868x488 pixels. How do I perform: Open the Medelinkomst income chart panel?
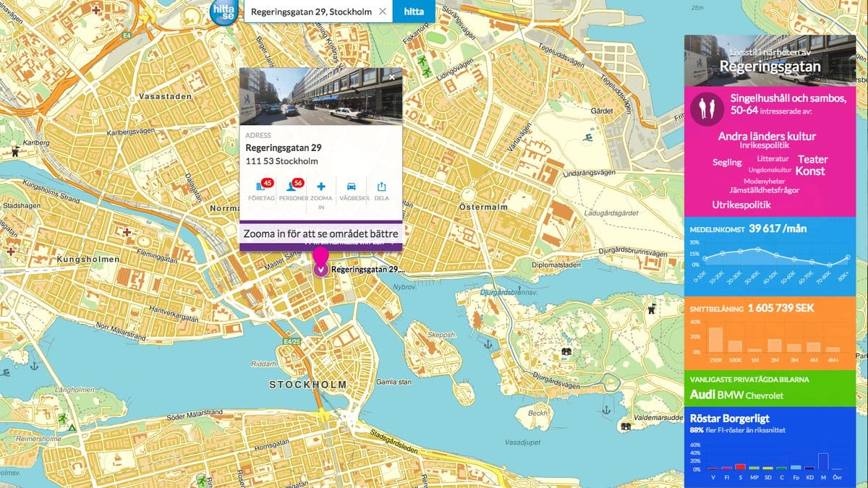(770, 255)
